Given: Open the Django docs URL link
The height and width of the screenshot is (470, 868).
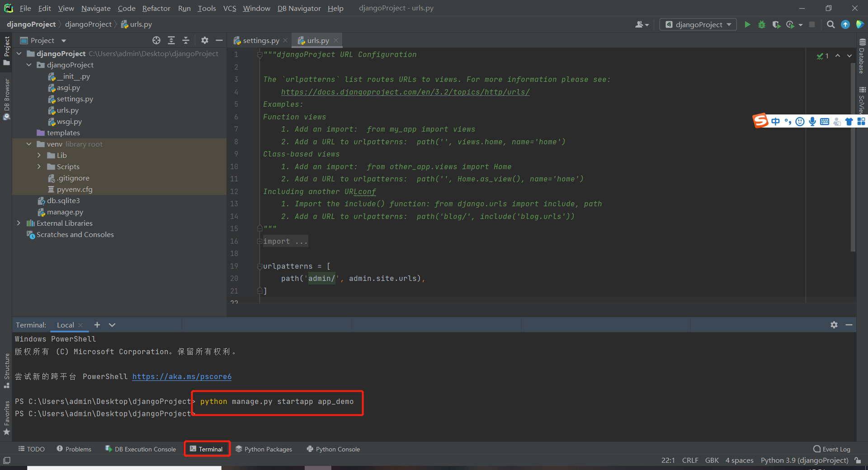Looking at the screenshot, I should (x=405, y=92).
